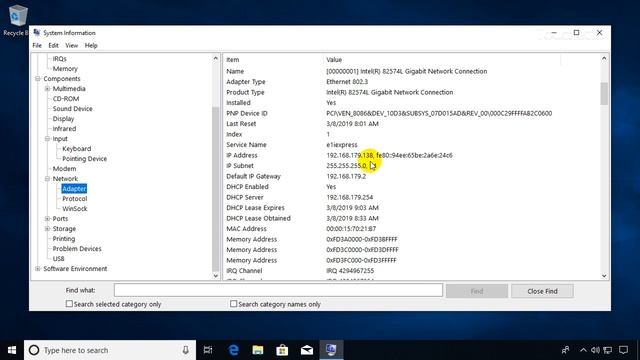Click the Service Name value e1iexpress
640x360 pixels.
[x=342, y=144]
